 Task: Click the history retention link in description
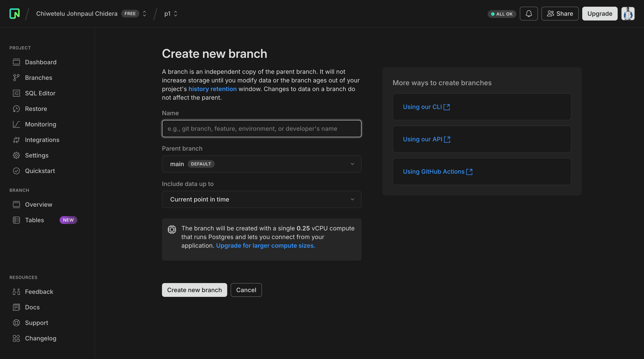coord(212,89)
